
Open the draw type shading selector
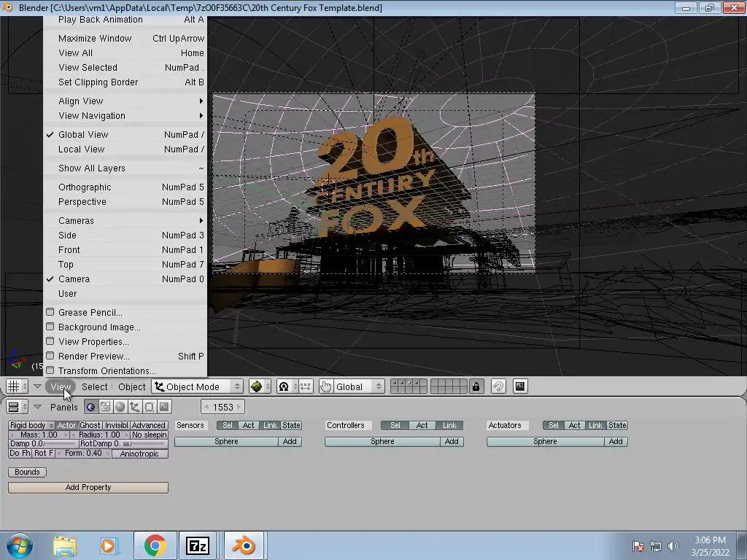pyautogui.click(x=260, y=386)
